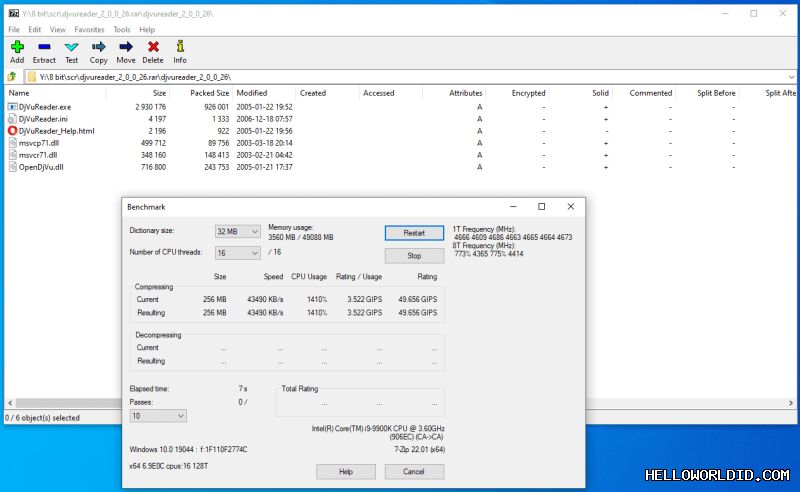Screen dimensions: 800x492
Task: Click the msvcp71.dll file icon
Action: [x=13, y=143]
